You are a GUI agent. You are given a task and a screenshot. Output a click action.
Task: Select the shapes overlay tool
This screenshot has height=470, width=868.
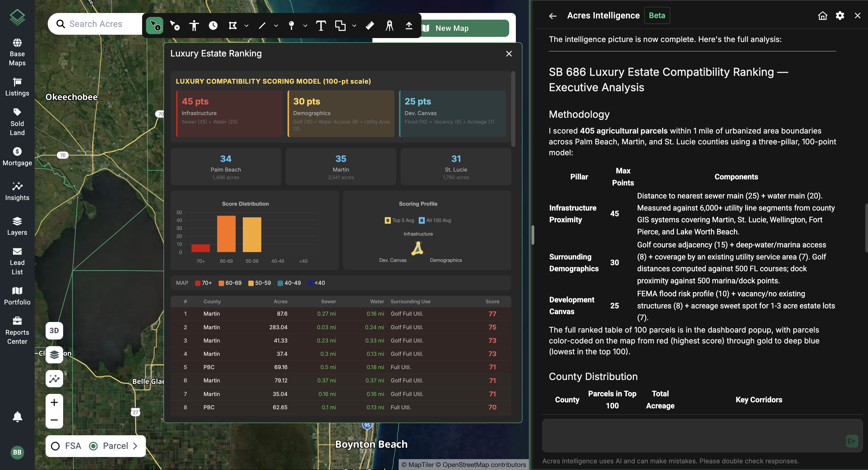point(340,26)
